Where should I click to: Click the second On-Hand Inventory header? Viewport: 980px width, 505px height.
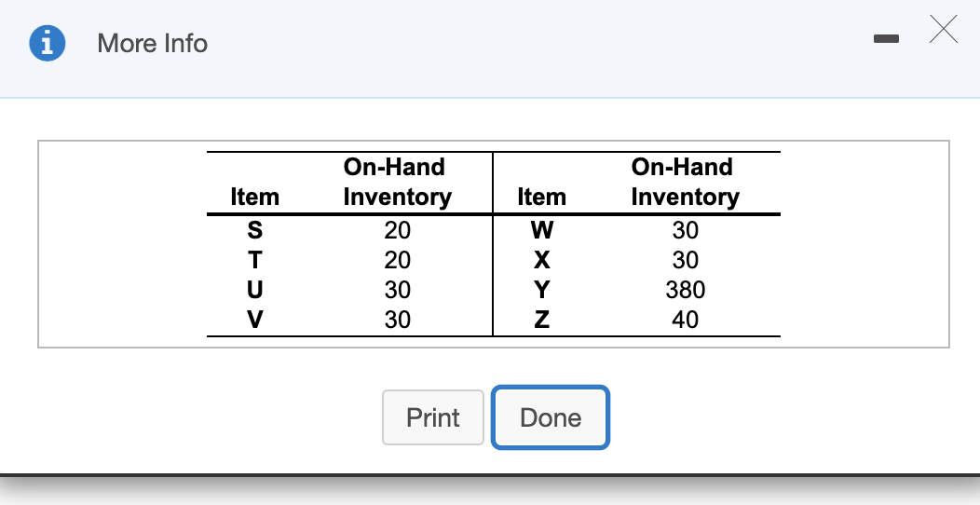(x=685, y=182)
